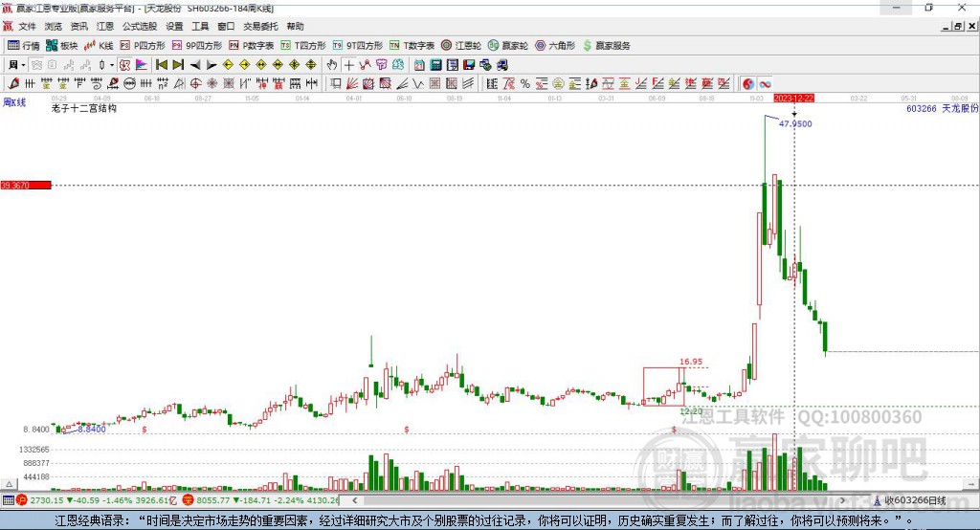Click the 47.9500 high price label
The height and width of the screenshot is (530, 980).
click(x=795, y=123)
